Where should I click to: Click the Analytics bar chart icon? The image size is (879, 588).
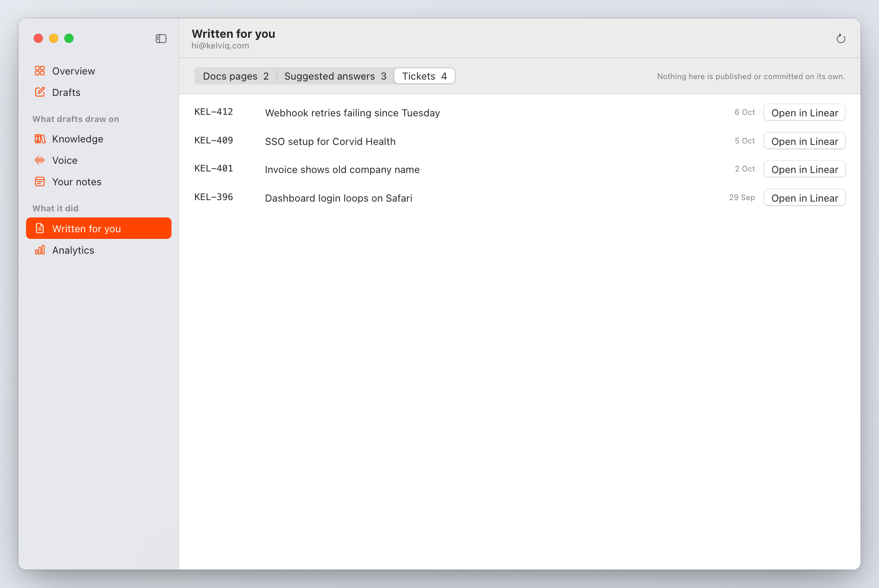point(40,250)
